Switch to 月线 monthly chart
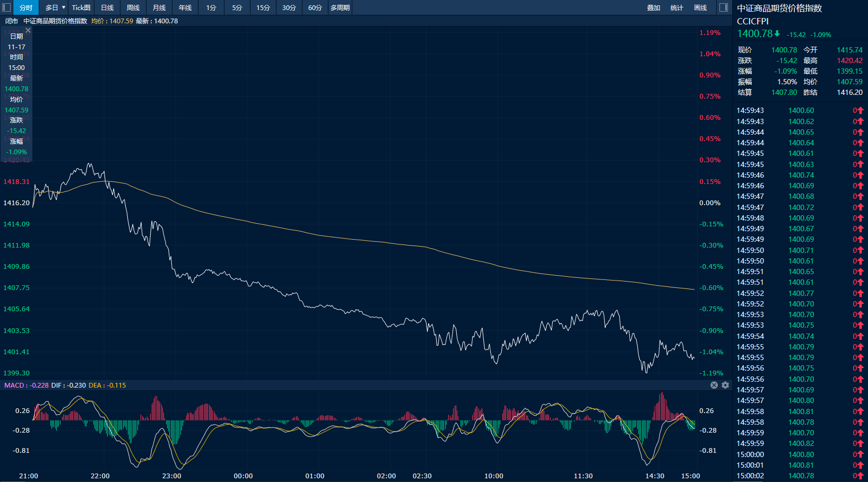This screenshot has width=868, height=482. click(159, 7)
